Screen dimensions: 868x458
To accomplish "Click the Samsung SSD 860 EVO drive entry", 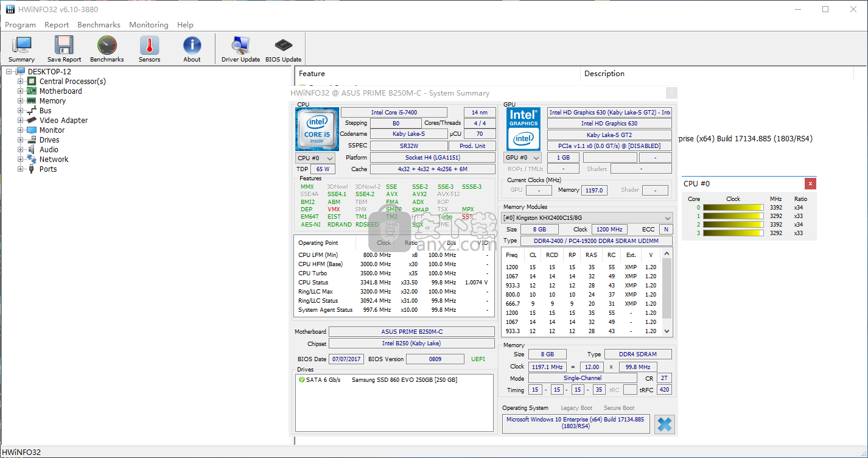I will click(x=404, y=379).
